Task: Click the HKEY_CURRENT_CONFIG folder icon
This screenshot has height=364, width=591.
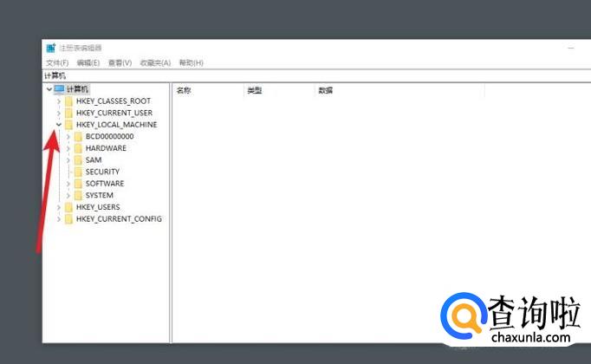Action: 68,219
